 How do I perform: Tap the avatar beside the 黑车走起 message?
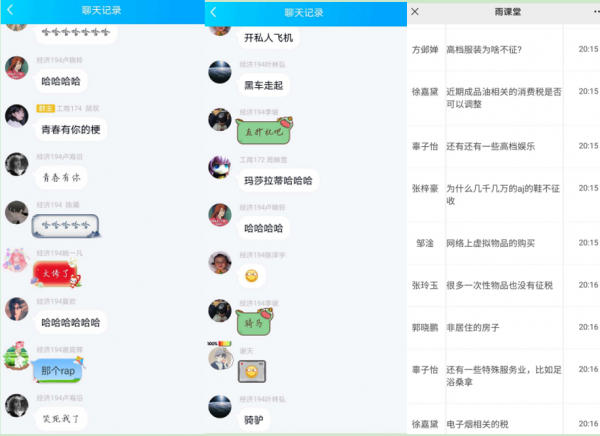pos(220,72)
